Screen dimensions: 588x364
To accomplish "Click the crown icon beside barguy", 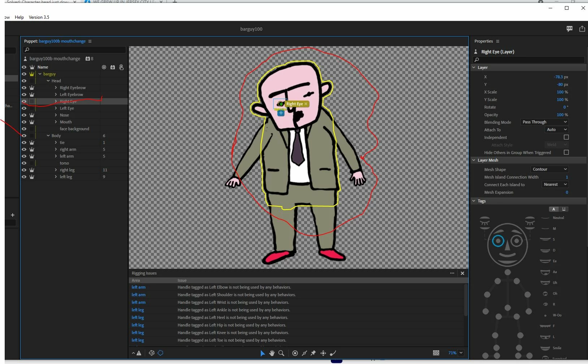I will [32, 74].
